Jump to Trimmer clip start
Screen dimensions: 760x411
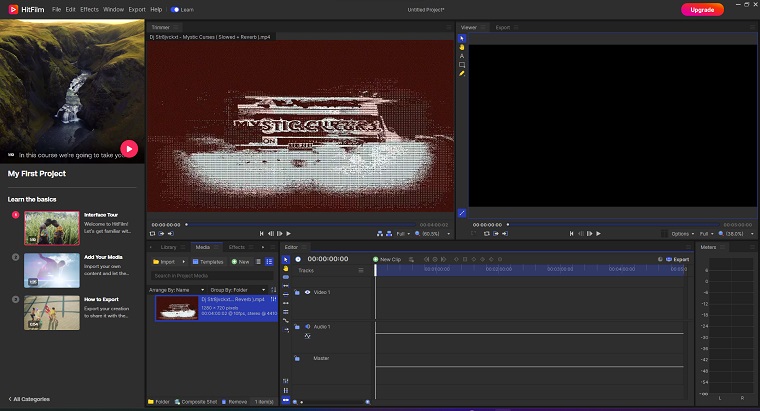pos(262,234)
